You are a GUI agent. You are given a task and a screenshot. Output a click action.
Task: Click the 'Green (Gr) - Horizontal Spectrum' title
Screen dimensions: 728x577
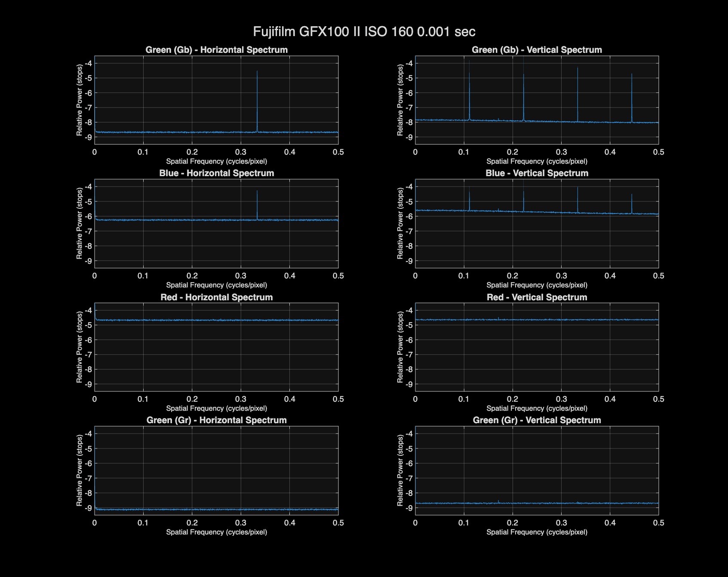click(x=216, y=420)
